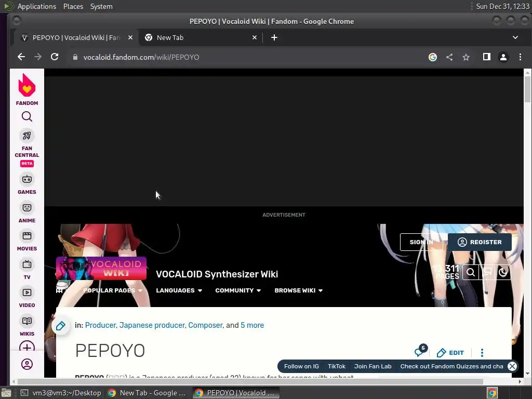The width and height of the screenshot is (532, 399).
Task: Search the wiki with header magnifier icon
Action: click(471, 272)
